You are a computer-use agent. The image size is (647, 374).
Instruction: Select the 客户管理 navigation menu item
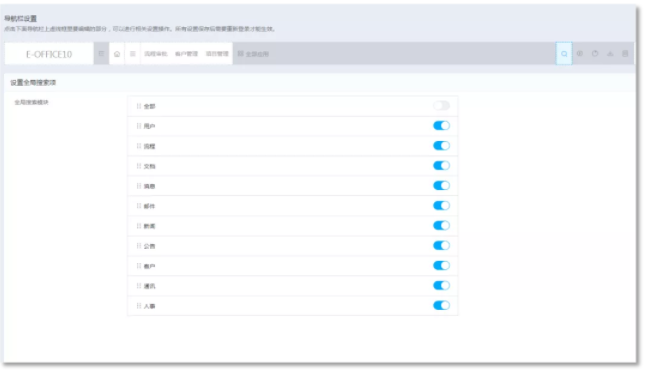187,54
